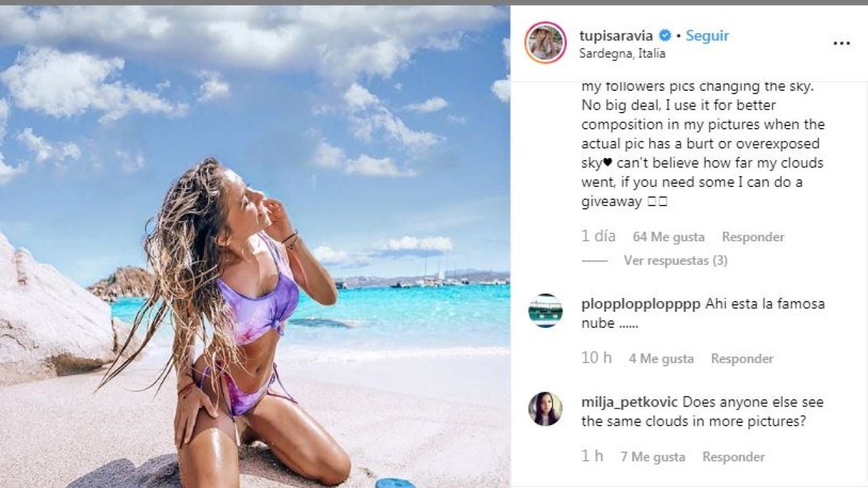Viewport: 868px width, 488px height.
Task: View the 64 Me gusta likes
Action: click(x=669, y=237)
